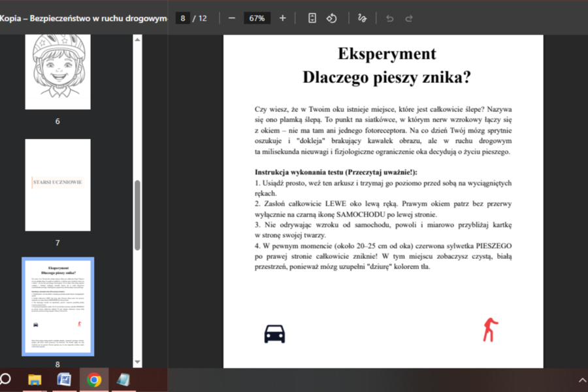This screenshot has height=392, width=588.
Task: Click the 'Eksperyment' heading
Action: click(x=387, y=54)
